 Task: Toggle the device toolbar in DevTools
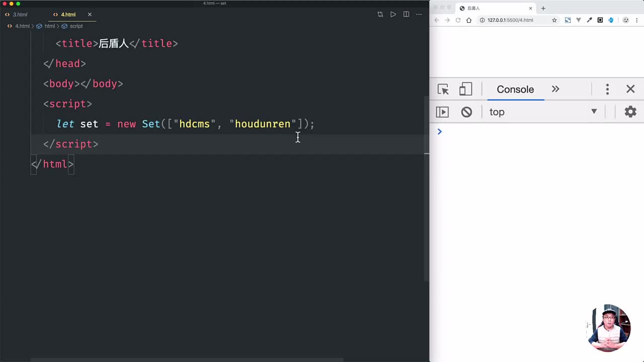pyautogui.click(x=465, y=89)
